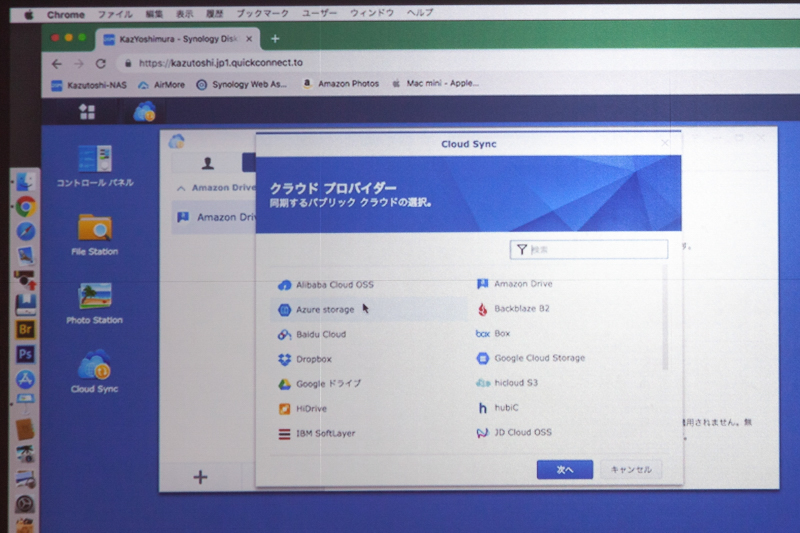Click 次へ button
The height and width of the screenshot is (533, 800).
[565, 470]
